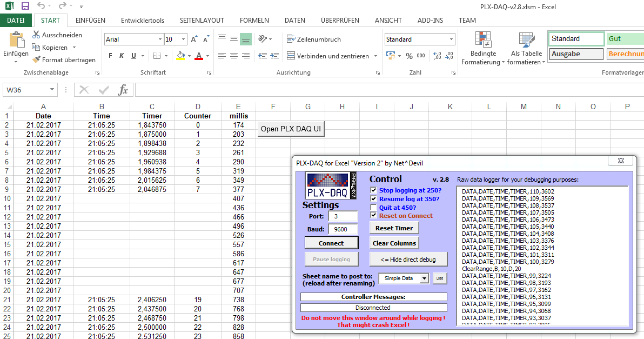Remove a decimal place
The width and height of the screenshot is (644, 339).
coord(450,56)
